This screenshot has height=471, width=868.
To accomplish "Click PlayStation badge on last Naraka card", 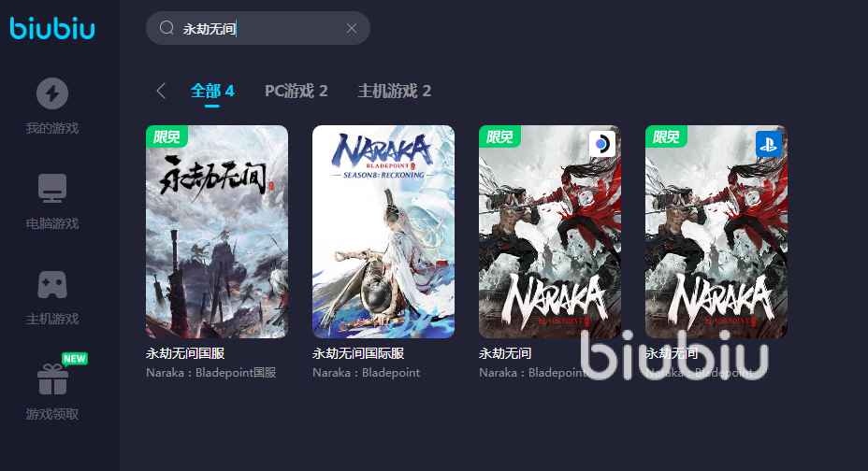I will pyautogui.click(x=768, y=144).
